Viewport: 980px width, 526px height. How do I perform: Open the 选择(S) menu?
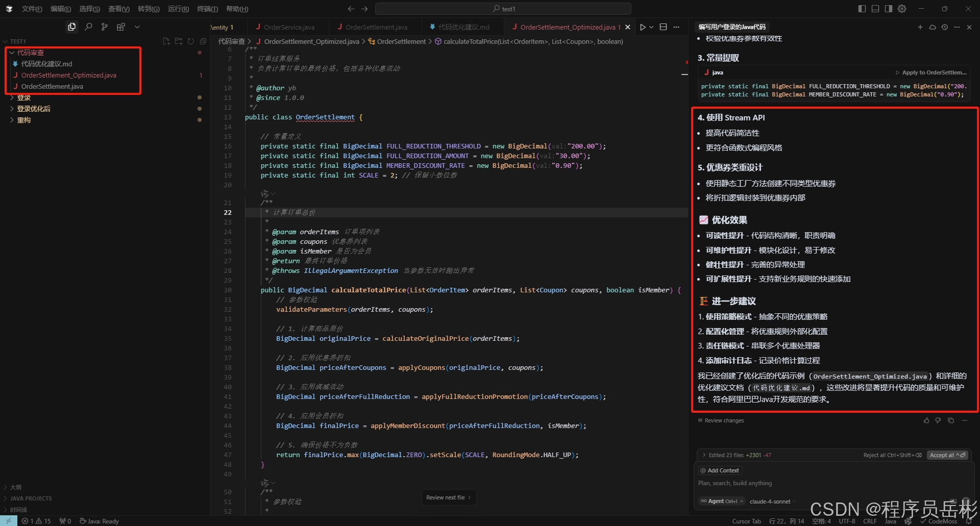(x=89, y=9)
